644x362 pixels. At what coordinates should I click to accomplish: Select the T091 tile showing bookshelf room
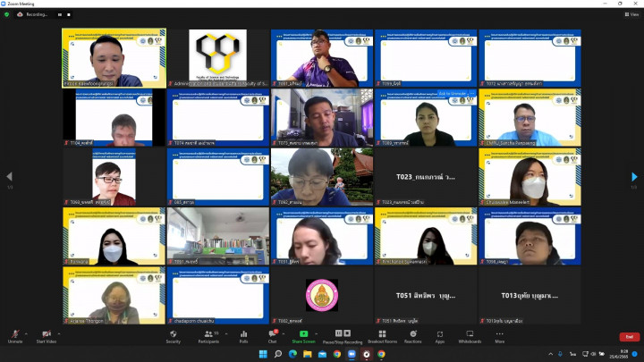point(218,236)
